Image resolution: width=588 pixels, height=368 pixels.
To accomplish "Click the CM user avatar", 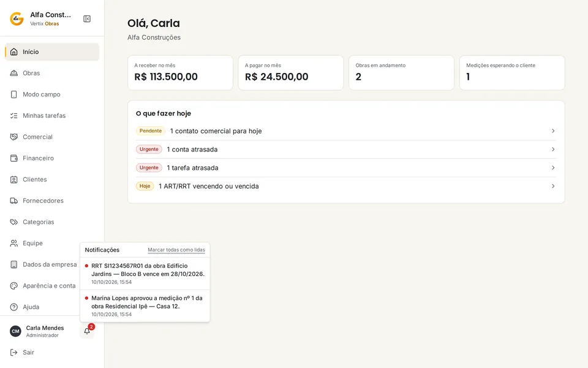I will click(15, 331).
